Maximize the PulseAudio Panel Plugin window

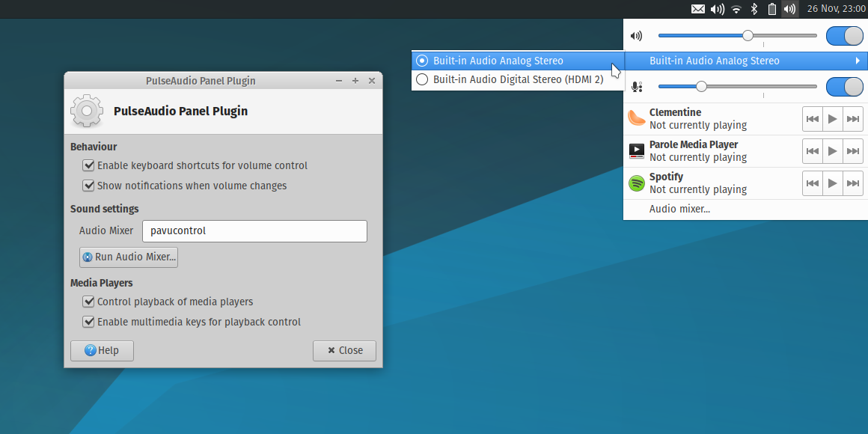(x=355, y=81)
